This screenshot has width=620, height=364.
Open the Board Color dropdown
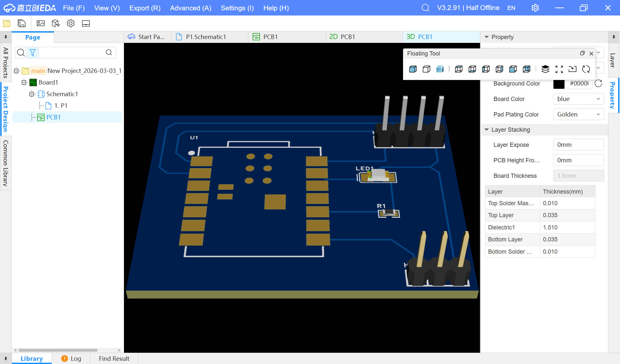coord(578,99)
